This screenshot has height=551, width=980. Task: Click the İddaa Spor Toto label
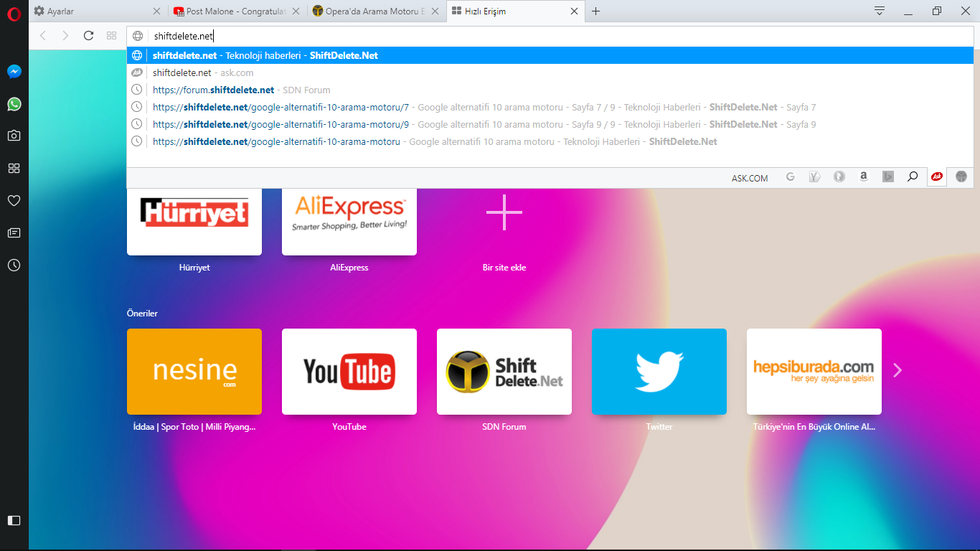pyautogui.click(x=194, y=427)
